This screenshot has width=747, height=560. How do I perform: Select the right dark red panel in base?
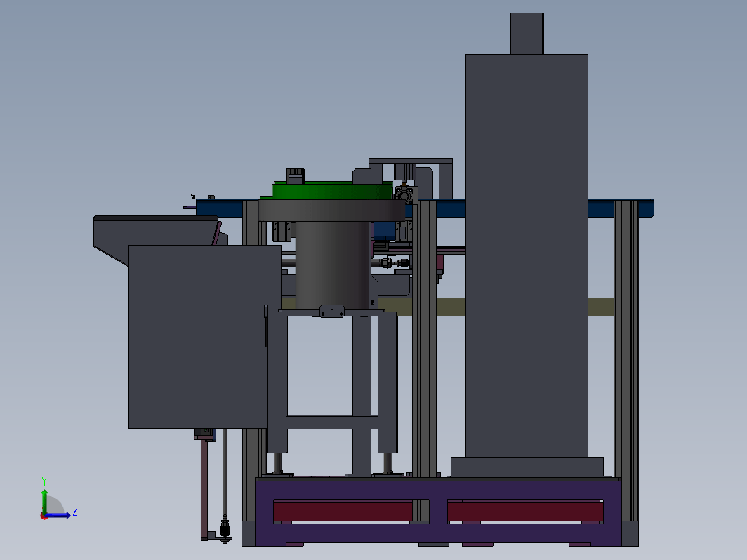tap(525, 512)
